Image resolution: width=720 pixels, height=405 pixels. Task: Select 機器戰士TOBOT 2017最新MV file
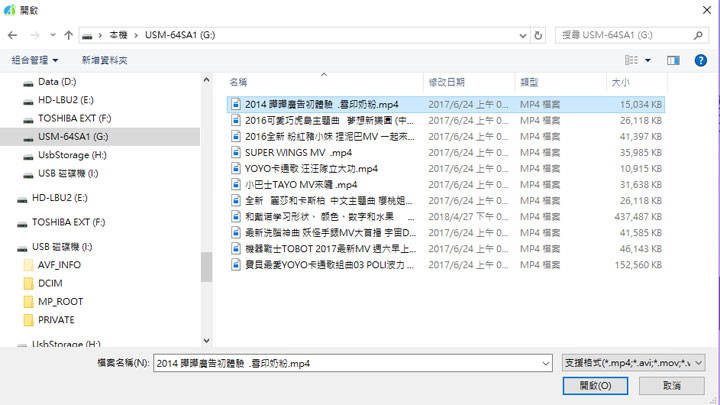[x=445, y=249]
